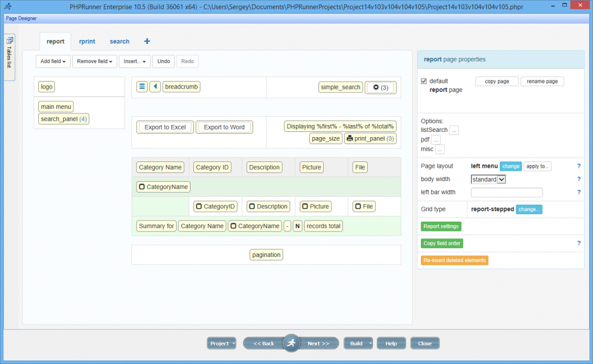Open the Add field dropdown

(53, 61)
